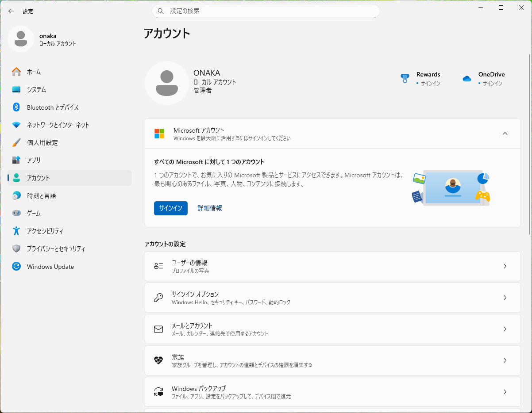Click the ゲーム controller icon
Screen dimensions: 532x413
tap(16, 213)
